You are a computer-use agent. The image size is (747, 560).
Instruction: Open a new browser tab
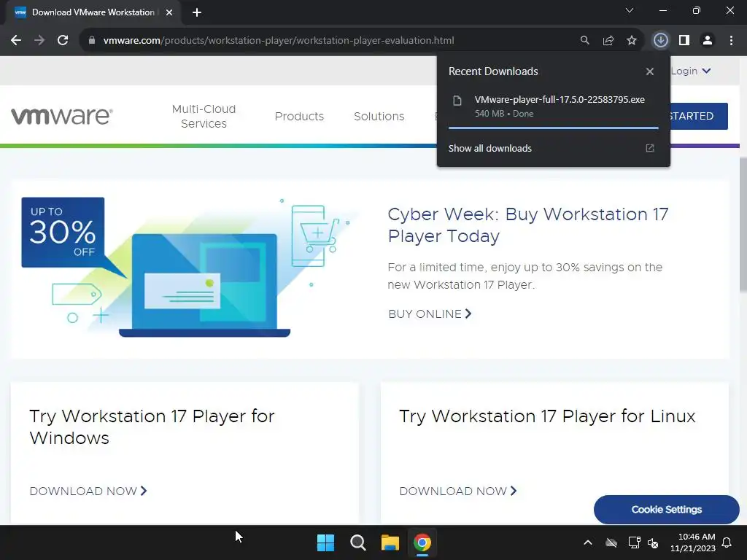197,12
